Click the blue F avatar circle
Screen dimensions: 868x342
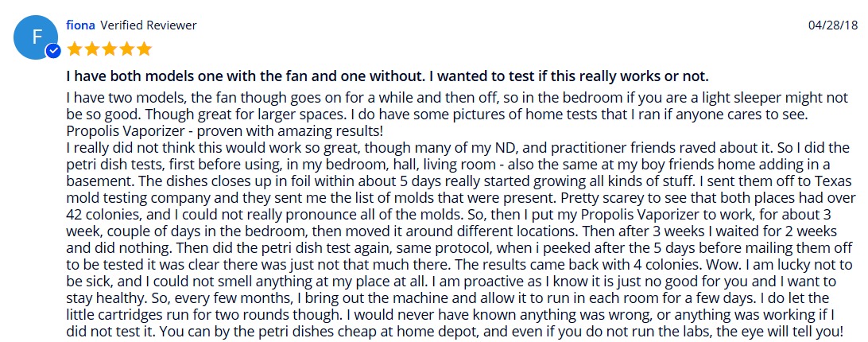coord(36,37)
